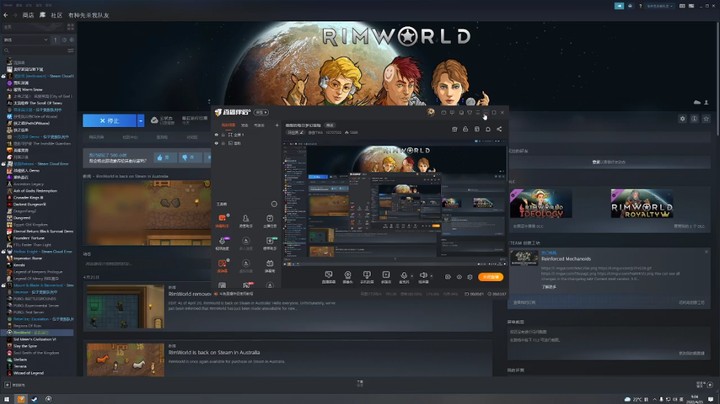This screenshot has height=404, width=720.
Task: Click the RimWorld info icon beside gear
Action: click(x=694, y=119)
